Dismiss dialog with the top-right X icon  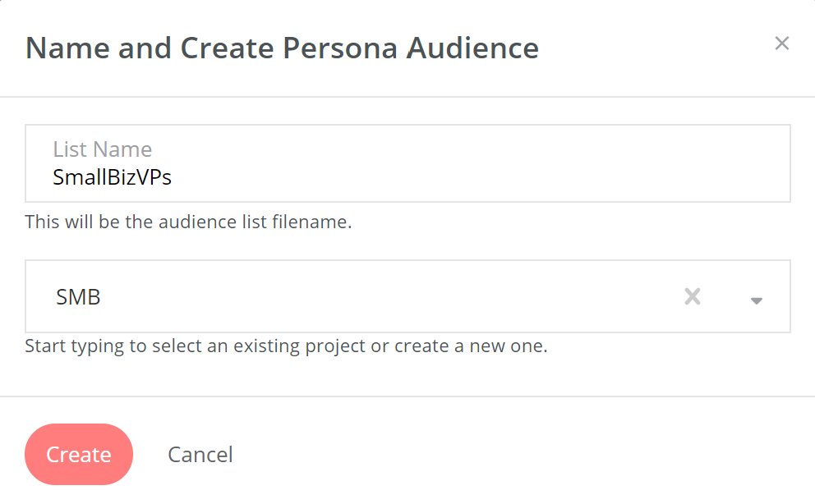(781, 44)
